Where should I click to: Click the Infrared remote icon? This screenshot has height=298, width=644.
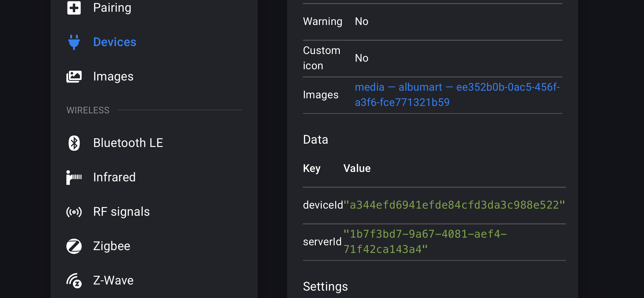[74, 177]
